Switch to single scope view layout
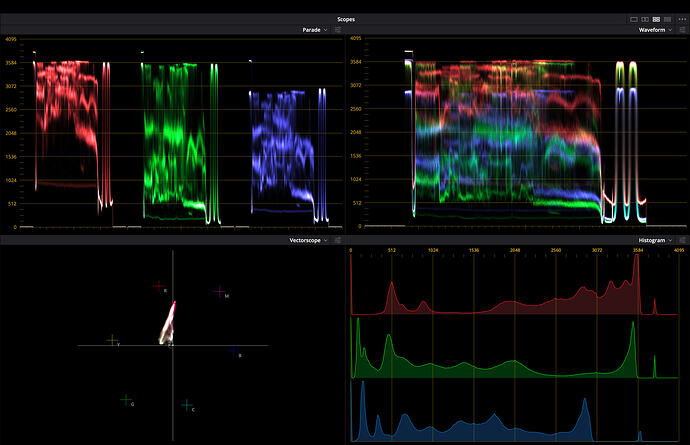The width and height of the screenshot is (690, 445). point(633,19)
